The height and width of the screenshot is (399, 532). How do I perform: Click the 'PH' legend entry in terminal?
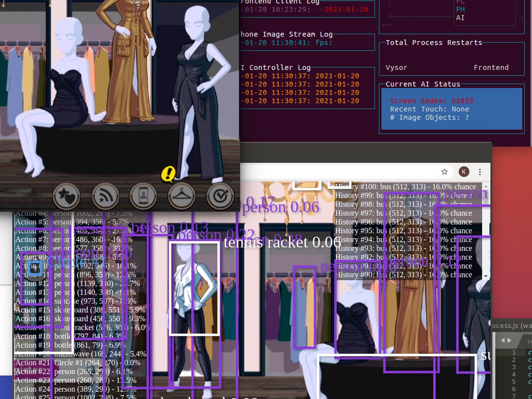pyautogui.click(x=460, y=9)
